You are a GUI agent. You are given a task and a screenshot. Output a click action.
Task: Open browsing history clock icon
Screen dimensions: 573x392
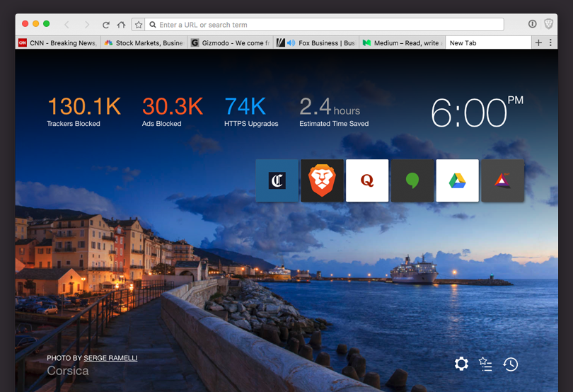pos(511,364)
